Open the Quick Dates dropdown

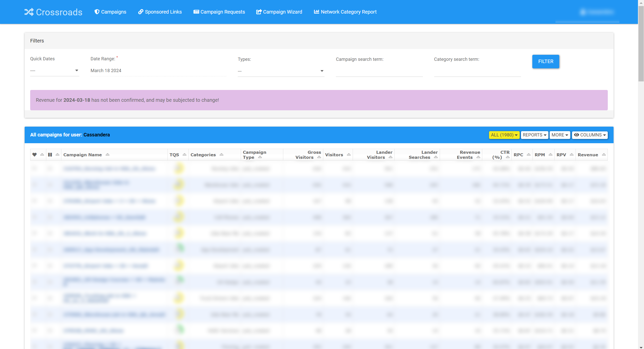pos(55,71)
